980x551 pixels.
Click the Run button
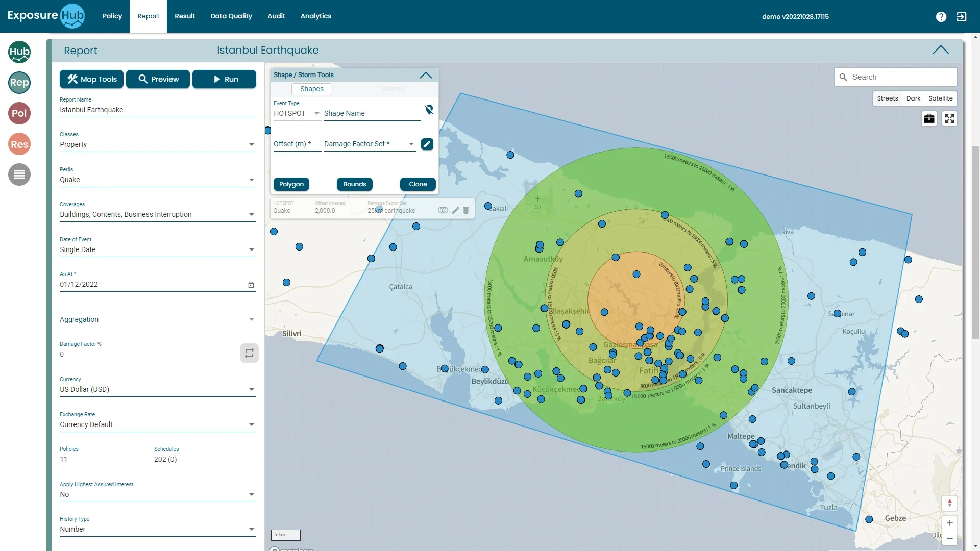click(225, 79)
